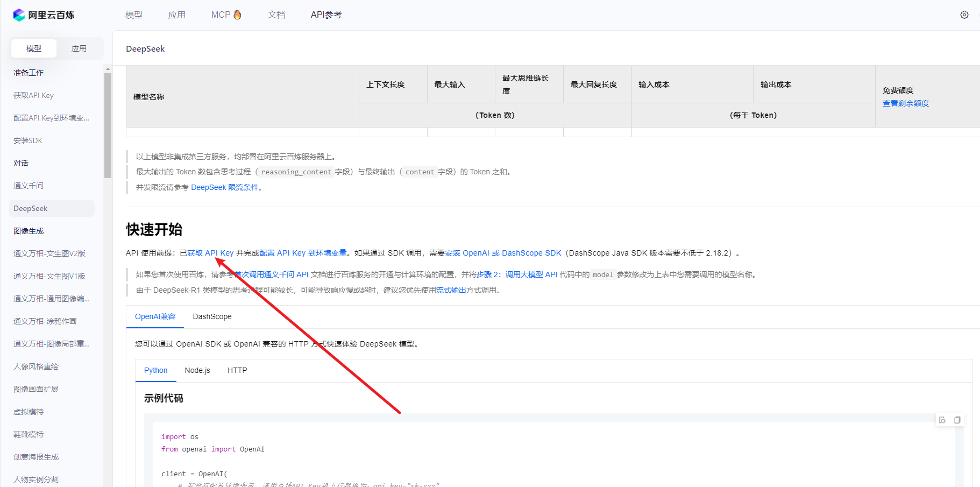
Task: Open the DeepSeek 限流条件 link
Action: (225, 187)
